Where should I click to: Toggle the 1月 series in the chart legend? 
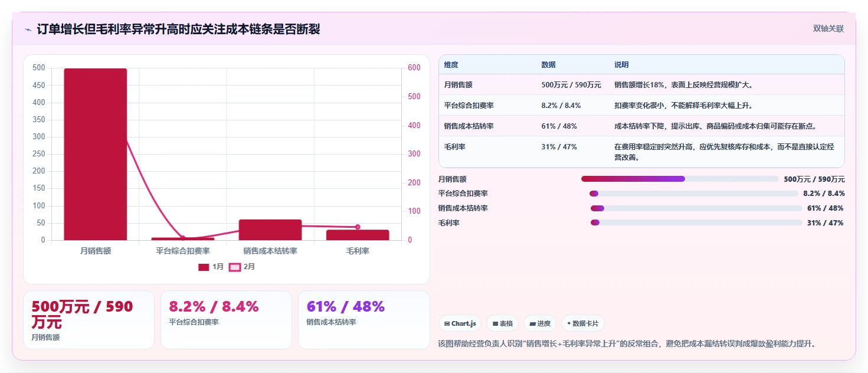(x=211, y=267)
